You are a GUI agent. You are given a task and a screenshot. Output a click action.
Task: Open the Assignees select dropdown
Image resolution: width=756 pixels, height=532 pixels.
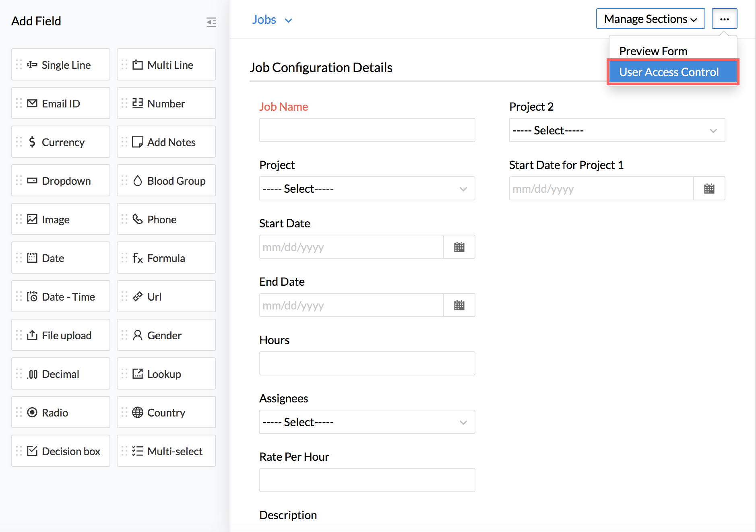click(367, 422)
